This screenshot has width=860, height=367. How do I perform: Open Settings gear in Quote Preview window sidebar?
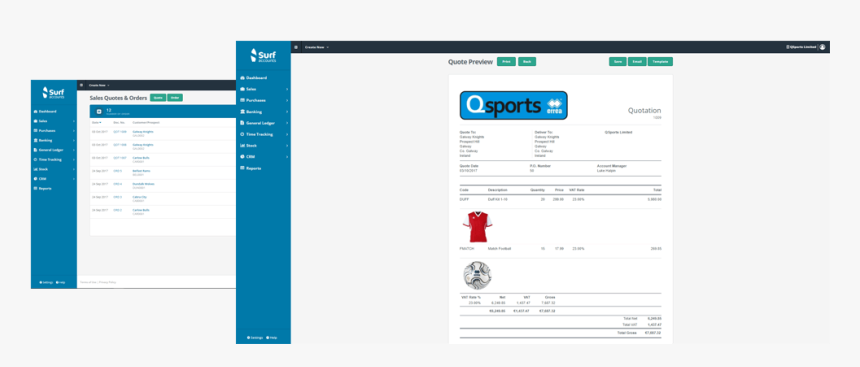(x=248, y=337)
